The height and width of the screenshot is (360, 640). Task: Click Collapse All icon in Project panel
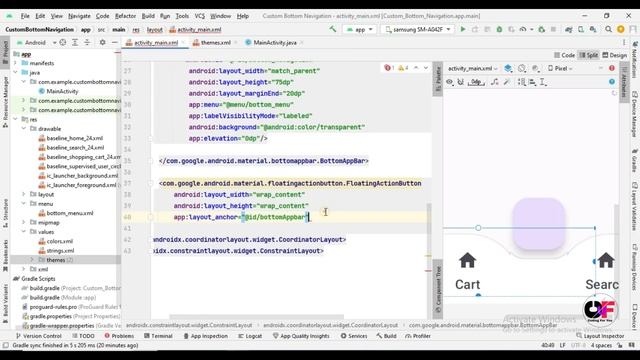[87, 42]
